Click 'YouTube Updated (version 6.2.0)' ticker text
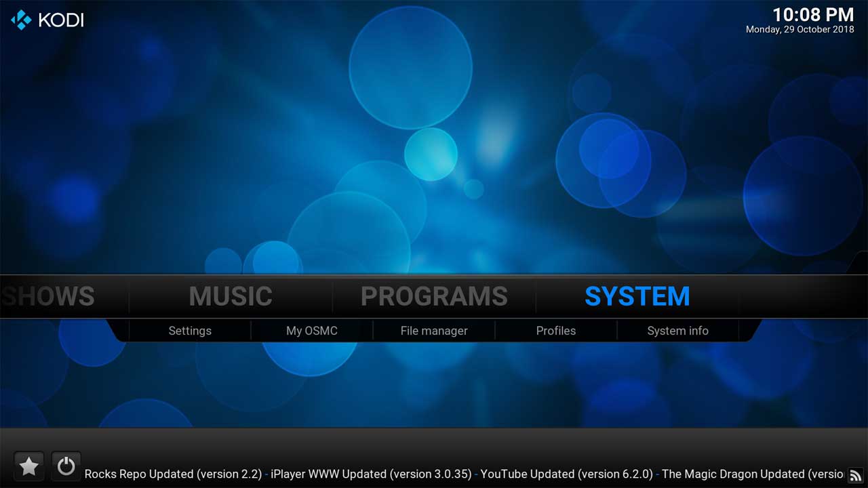 (x=567, y=474)
